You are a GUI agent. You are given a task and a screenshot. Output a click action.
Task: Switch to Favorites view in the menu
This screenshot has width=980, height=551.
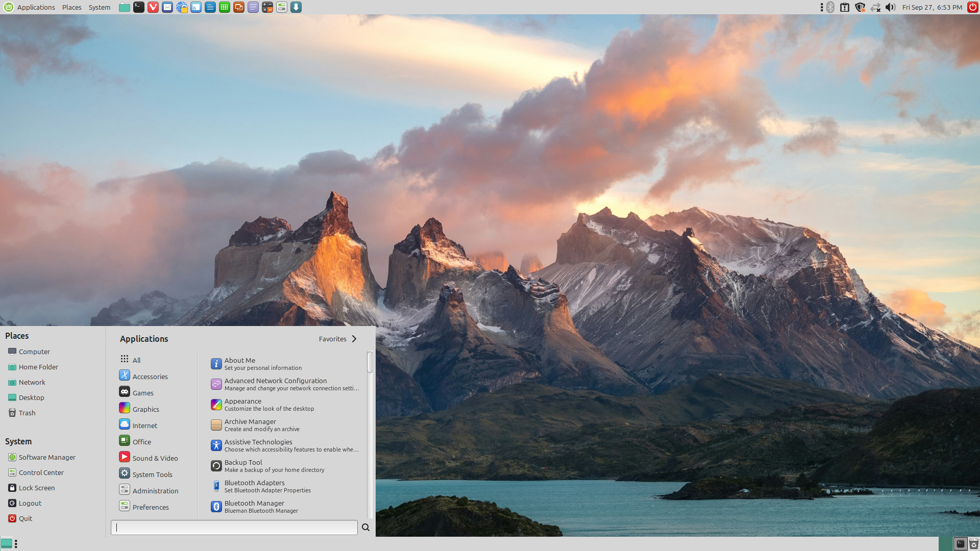click(x=338, y=339)
